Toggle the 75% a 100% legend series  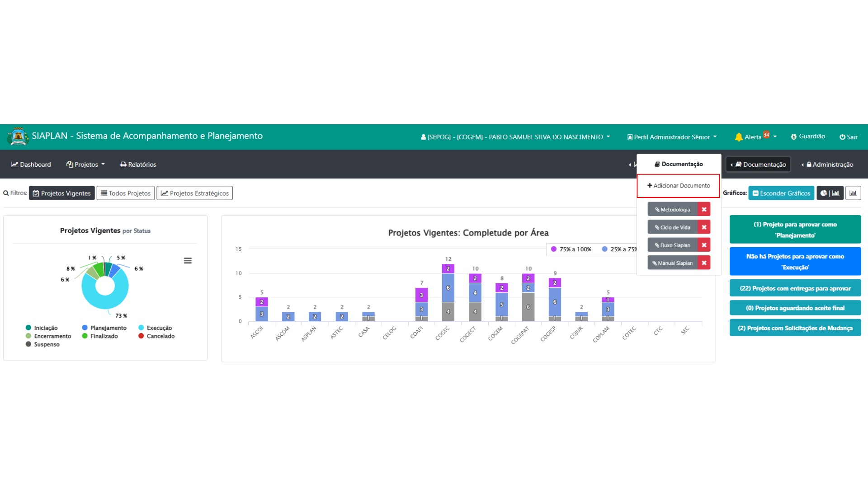point(571,249)
